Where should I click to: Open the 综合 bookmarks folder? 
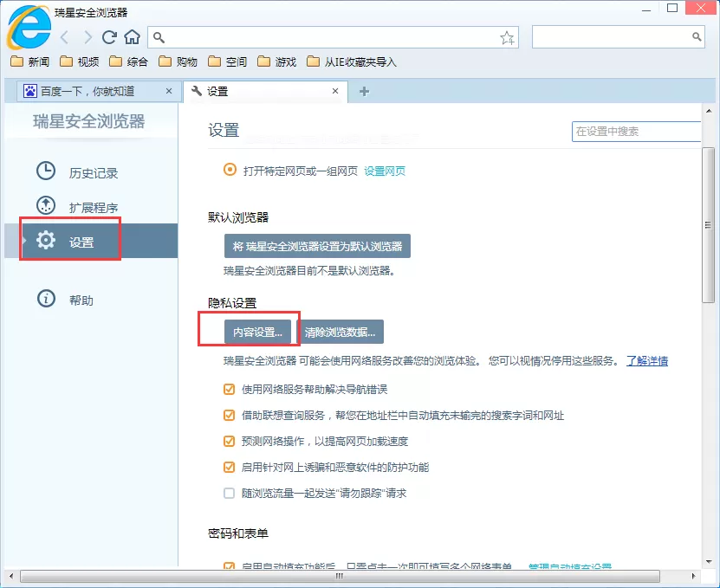coord(129,61)
